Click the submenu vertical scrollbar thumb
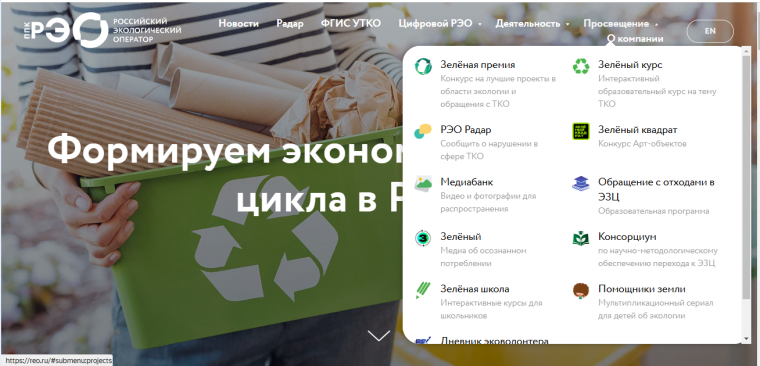 [746, 177]
